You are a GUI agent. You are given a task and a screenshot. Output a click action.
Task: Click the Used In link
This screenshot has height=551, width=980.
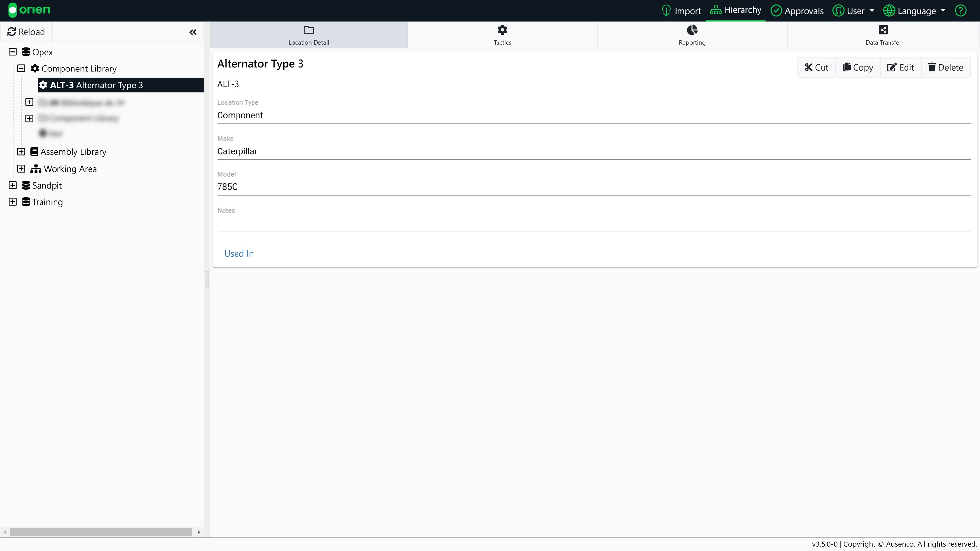point(239,253)
